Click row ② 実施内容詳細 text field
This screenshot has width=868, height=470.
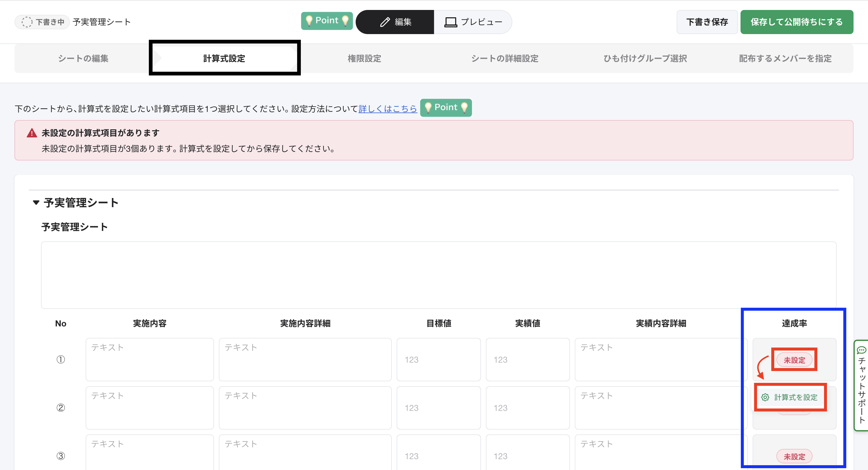click(305, 408)
